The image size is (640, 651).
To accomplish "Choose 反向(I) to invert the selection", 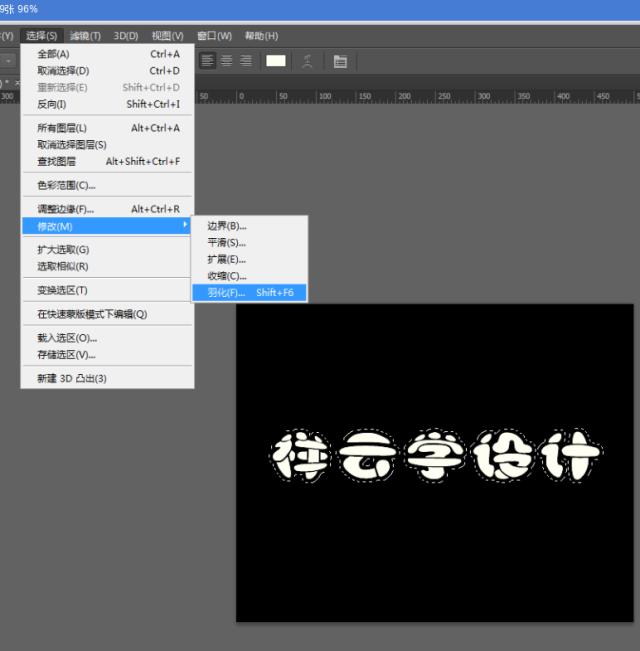I will (x=107, y=104).
